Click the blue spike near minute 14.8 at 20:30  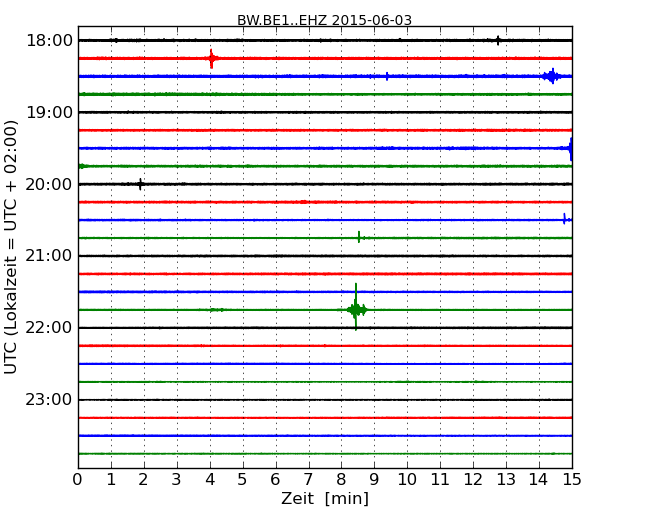(x=565, y=219)
